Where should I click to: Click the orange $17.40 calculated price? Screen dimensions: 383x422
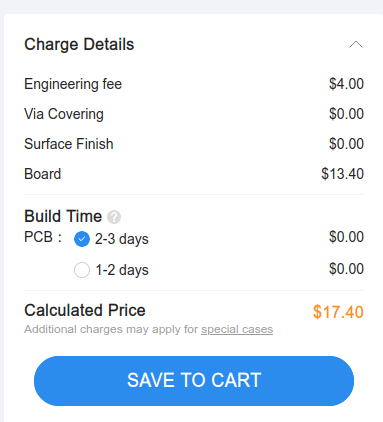pyautogui.click(x=338, y=312)
